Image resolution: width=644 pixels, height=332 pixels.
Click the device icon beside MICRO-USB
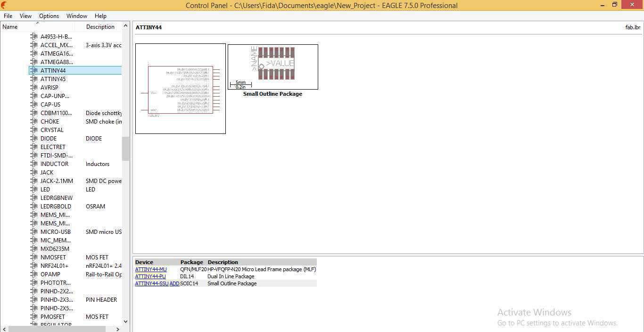tap(34, 232)
